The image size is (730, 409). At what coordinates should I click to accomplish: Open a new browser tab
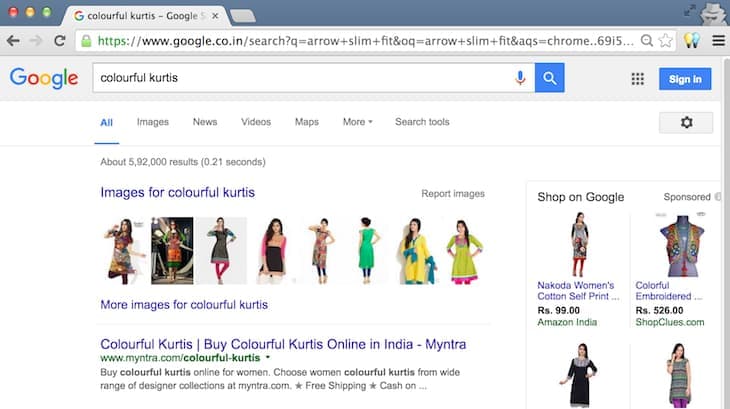243,16
